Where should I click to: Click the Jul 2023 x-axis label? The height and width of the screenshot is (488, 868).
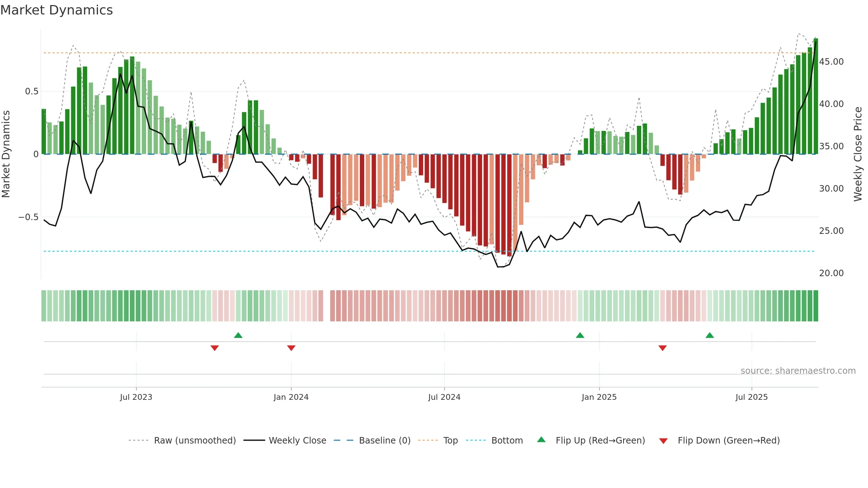(136, 397)
